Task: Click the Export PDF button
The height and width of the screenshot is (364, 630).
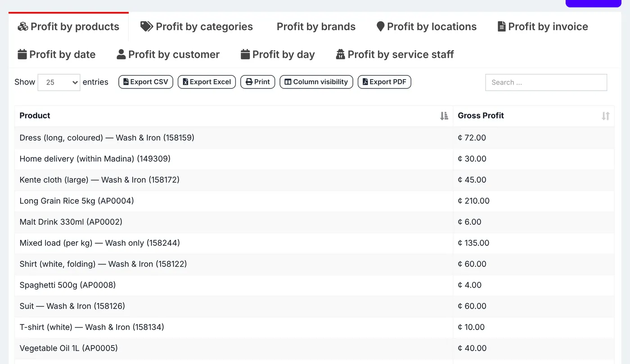Action: pos(384,82)
